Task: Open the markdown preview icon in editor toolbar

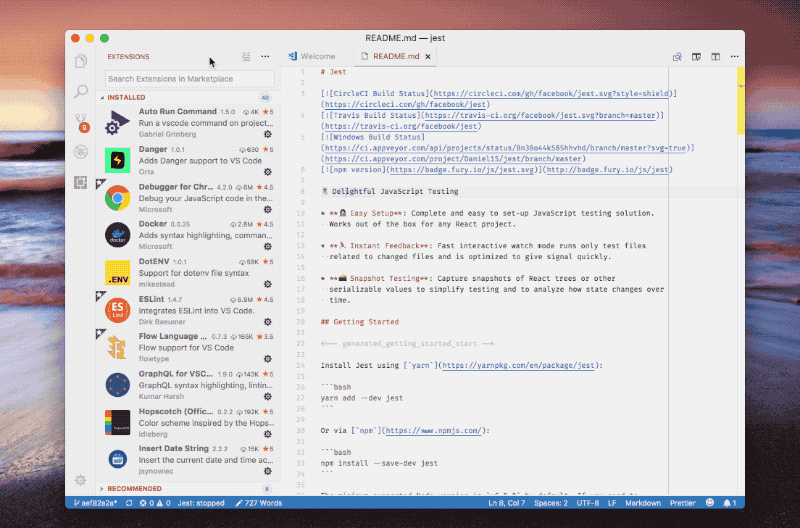Action: (x=677, y=57)
